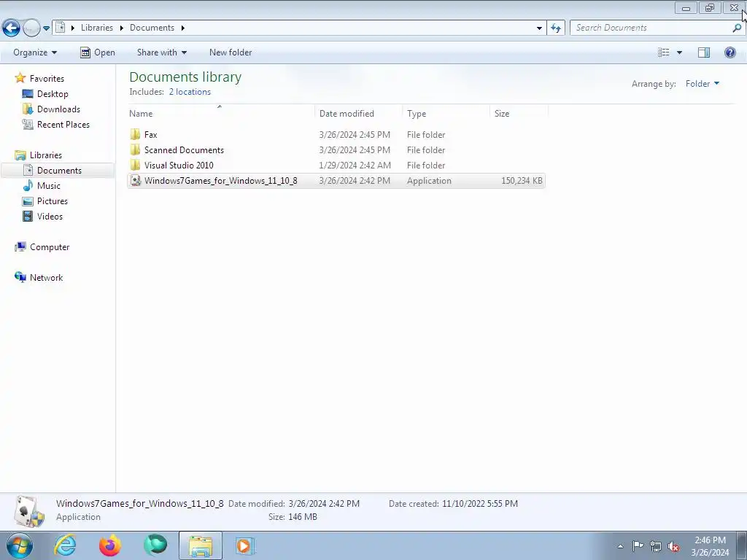The width and height of the screenshot is (747, 560).
Task: Open the recent pages dropdown arrow
Action: coord(46,28)
